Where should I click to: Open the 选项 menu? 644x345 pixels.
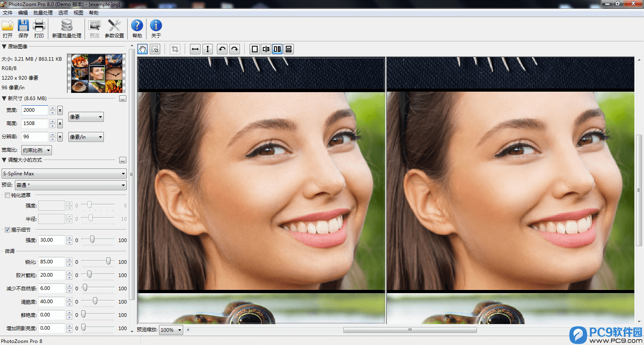coord(63,13)
